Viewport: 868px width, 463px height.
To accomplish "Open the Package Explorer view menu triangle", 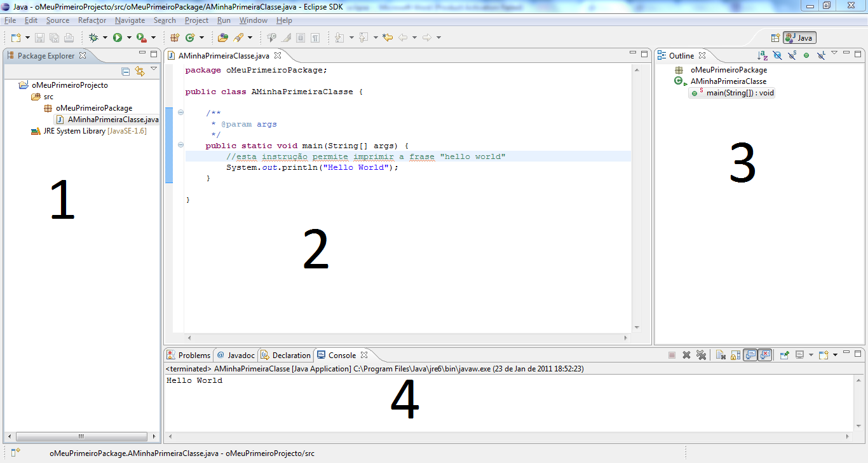I will 154,69.
